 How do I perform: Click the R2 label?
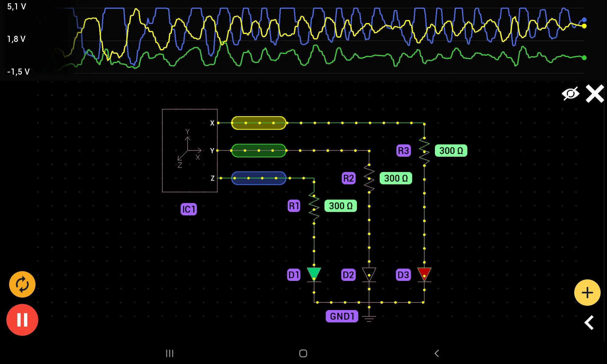coord(349,178)
